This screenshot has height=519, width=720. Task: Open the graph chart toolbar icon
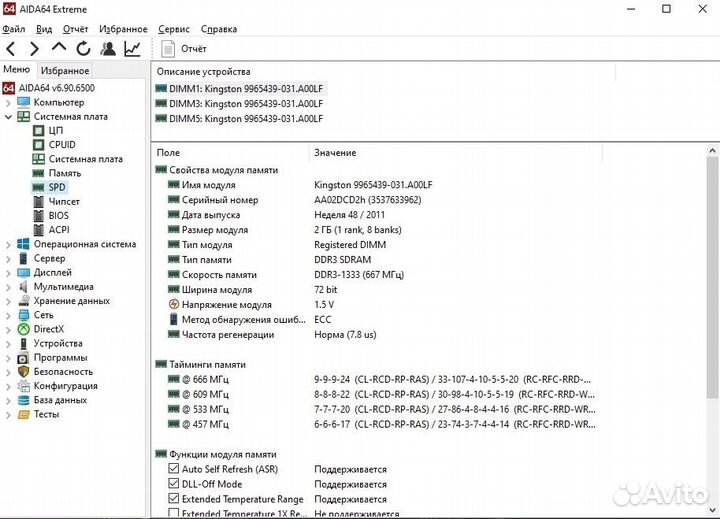tap(133, 49)
